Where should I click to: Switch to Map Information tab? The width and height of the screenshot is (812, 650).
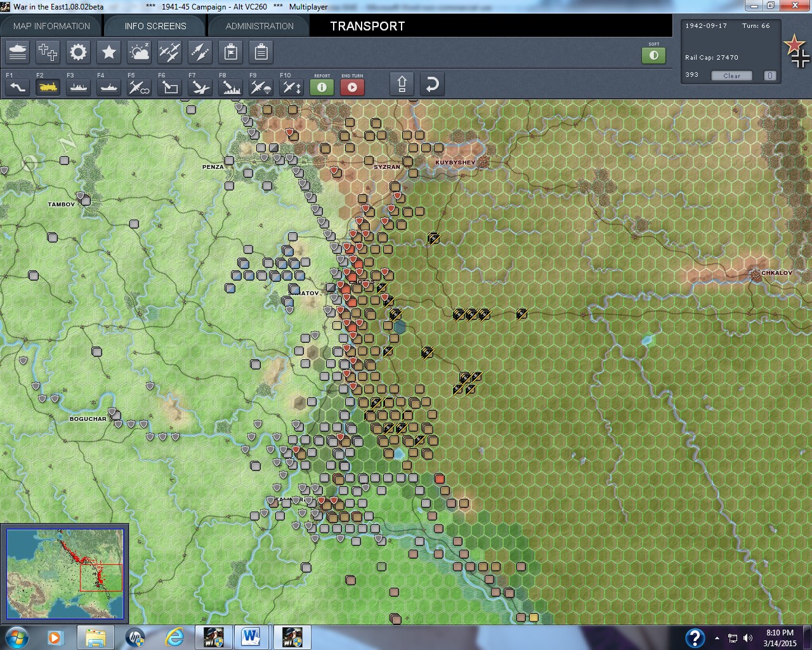51,26
